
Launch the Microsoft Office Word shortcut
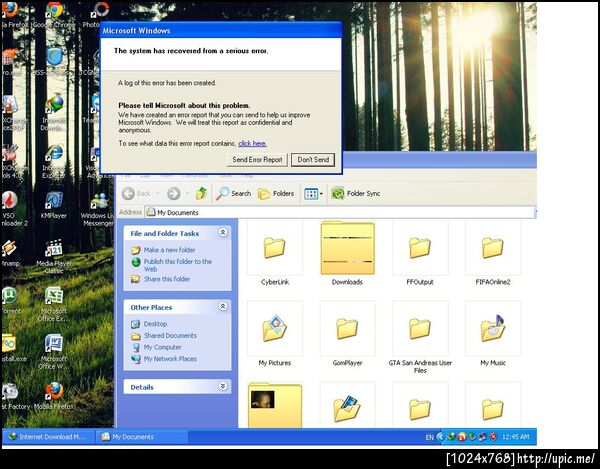[54, 352]
